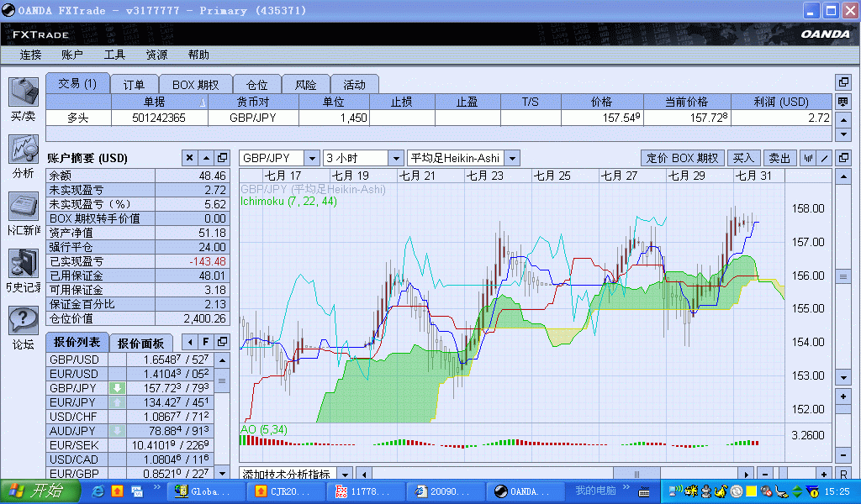Open the history records hourglass icon
Screen dimensions: 861x504
click(x=23, y=264)
